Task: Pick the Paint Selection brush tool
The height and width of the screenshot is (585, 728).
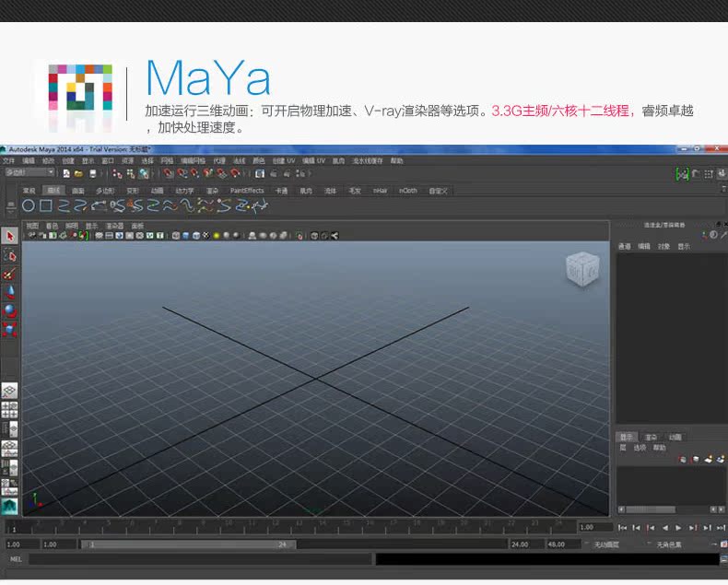Action: pos(10,274)
